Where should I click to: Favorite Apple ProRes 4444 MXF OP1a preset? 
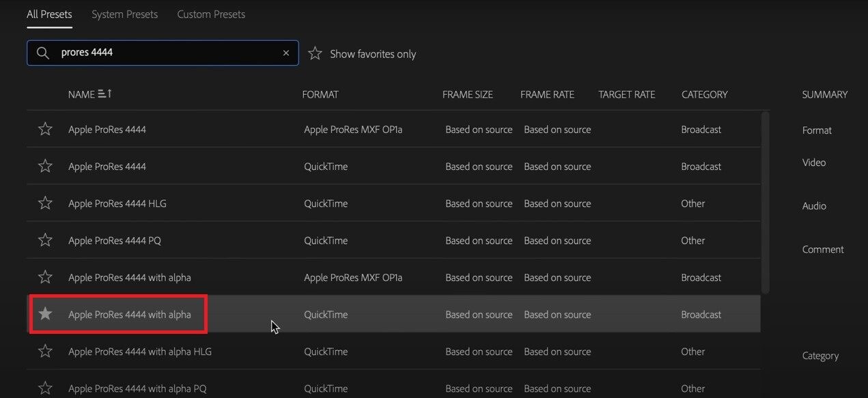(x=45, y=129)
